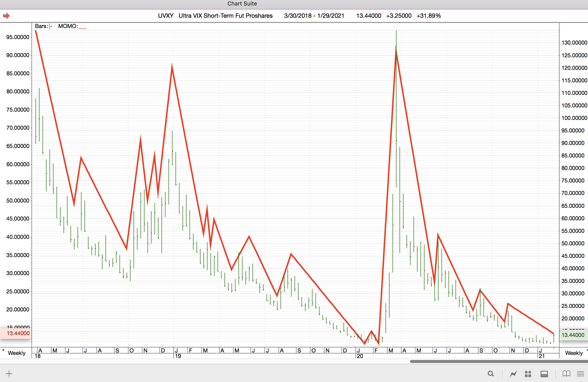Click the 125.00000 right axis label
588x382 pixels.
(574, 55)
